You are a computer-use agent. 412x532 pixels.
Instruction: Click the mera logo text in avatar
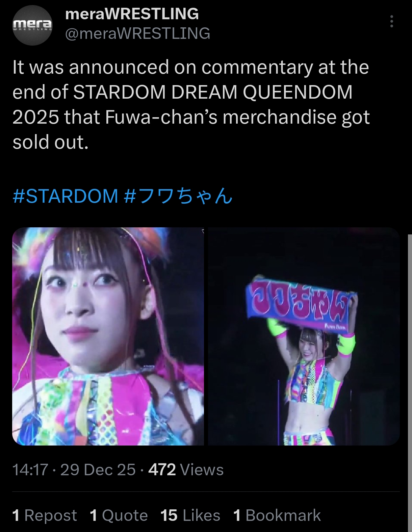click(32, 24)
